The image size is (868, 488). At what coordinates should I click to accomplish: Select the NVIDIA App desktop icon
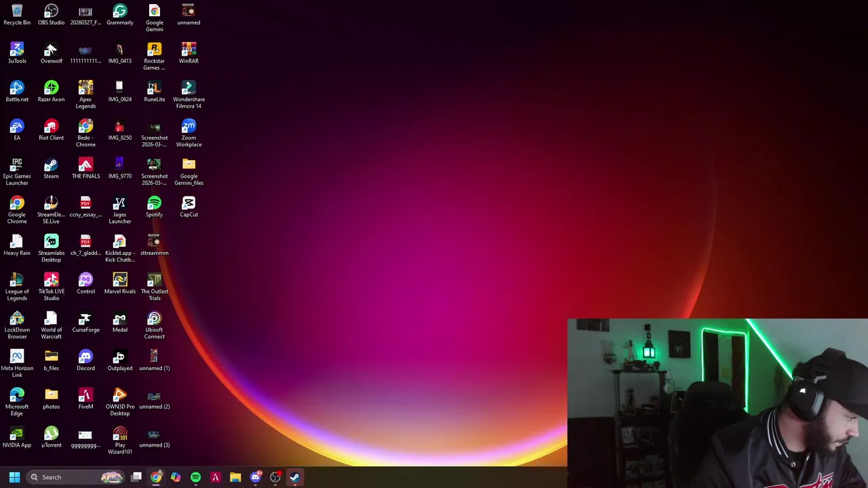[17, 437]
